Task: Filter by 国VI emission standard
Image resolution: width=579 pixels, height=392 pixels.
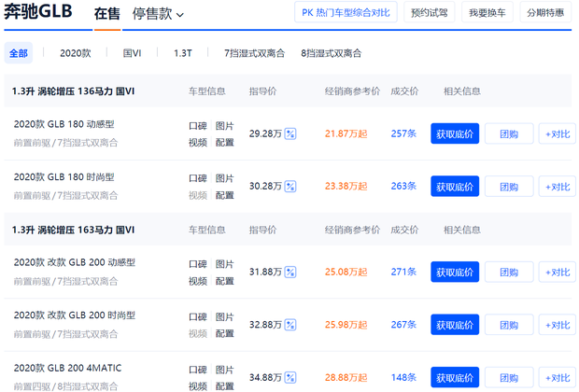Action: (132, 53)
